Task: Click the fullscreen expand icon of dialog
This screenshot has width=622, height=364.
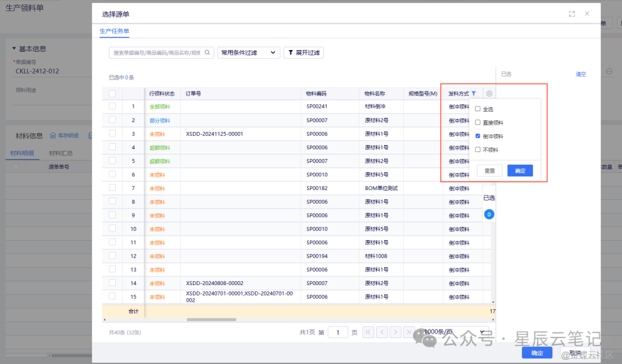Action: click(572, 14)
